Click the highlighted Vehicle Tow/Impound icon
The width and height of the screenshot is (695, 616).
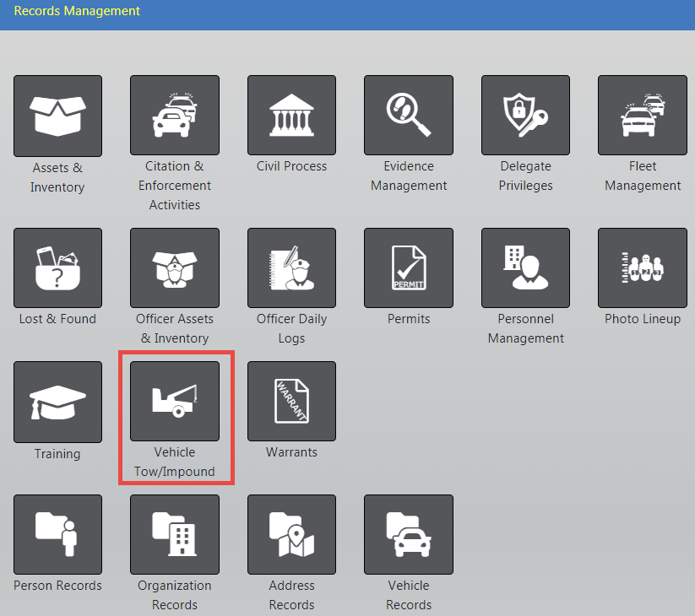[x=175, y=402]
